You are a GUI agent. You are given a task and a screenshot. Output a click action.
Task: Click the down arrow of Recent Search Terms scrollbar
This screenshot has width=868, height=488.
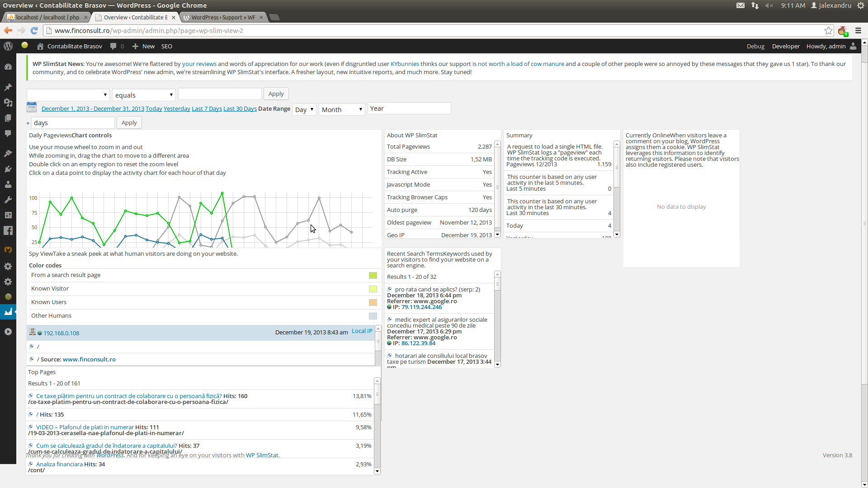[x=497, y=364]
